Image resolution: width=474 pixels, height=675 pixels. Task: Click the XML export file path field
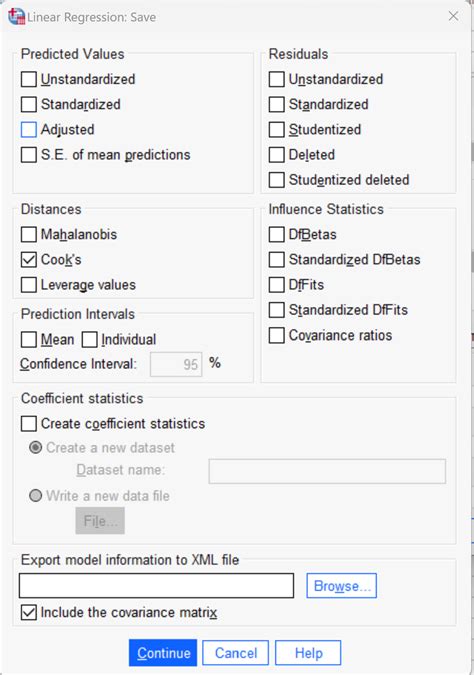point(157,586)
